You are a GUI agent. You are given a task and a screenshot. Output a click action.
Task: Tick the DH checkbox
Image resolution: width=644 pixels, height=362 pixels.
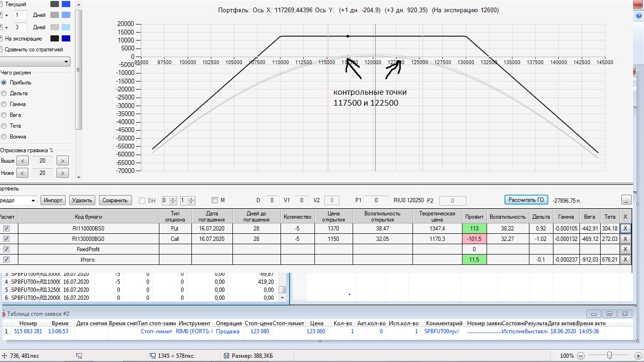(142, 200)
